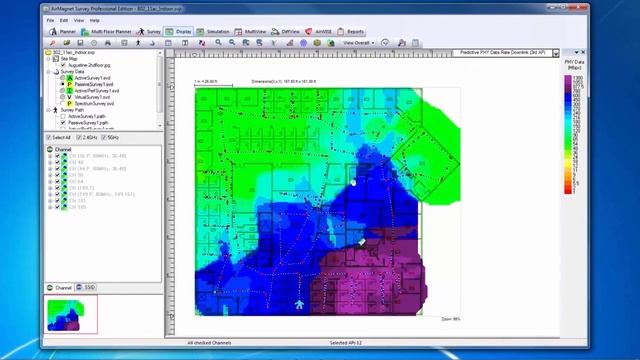The width and height of the screenshot is (640, 360).
Task: Open the AirWISE view
Action: coord(318,32)
